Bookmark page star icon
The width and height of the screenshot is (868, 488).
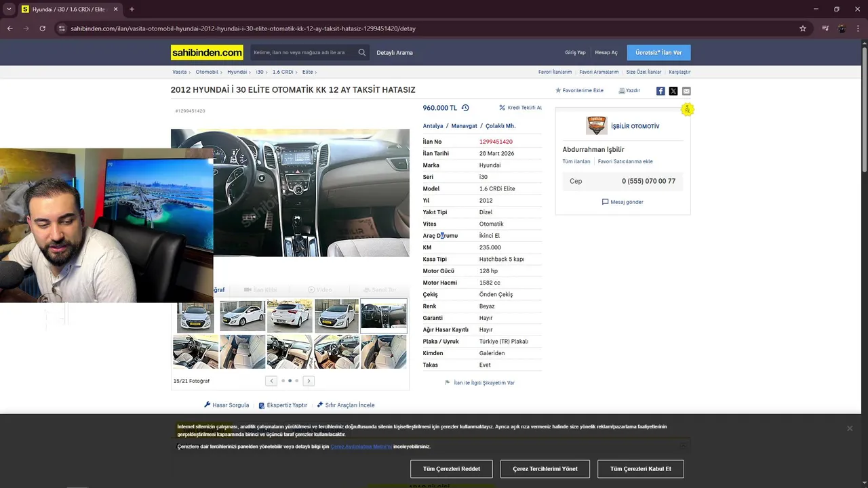803,28
